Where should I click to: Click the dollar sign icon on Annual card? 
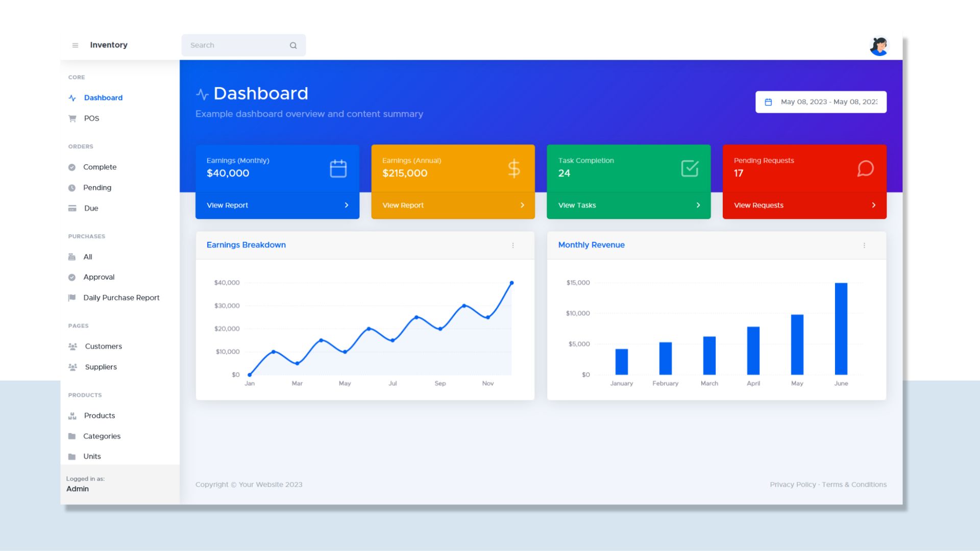pos(514,168)
